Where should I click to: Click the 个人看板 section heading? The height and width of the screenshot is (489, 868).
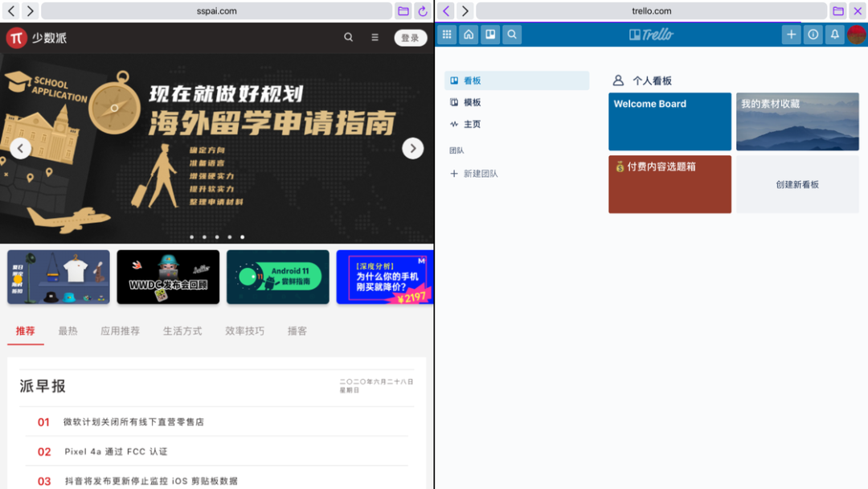[x=652, y=81]
